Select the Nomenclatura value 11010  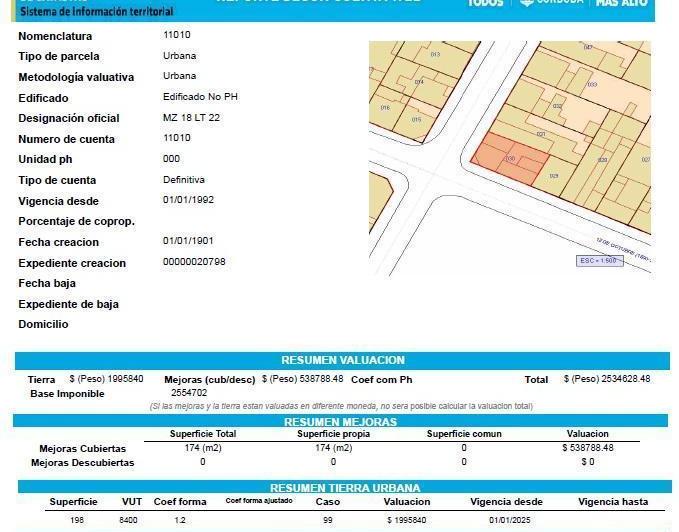tap(177, 35)
